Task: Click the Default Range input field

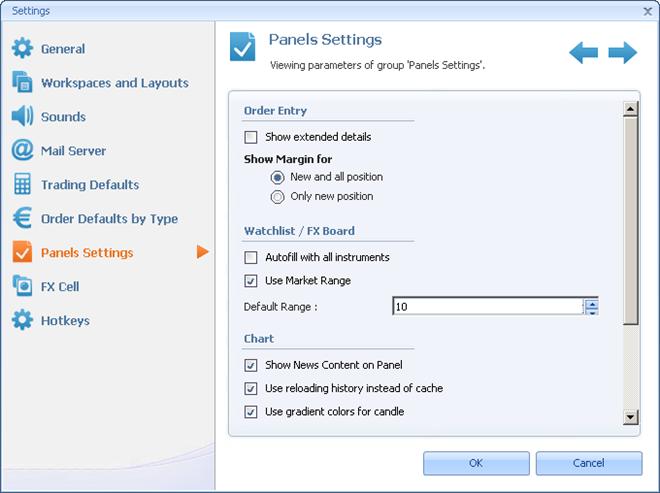Action: click(x=487, y=307)
